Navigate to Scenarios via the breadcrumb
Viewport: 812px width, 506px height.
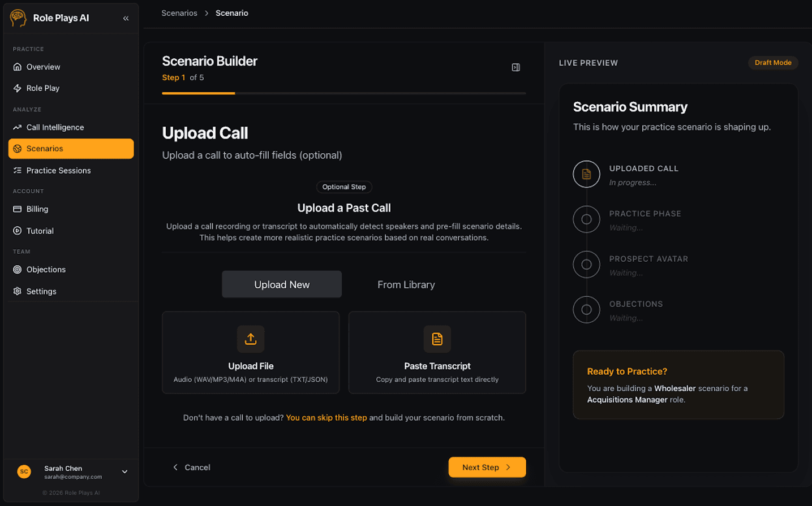pos(179,12)
